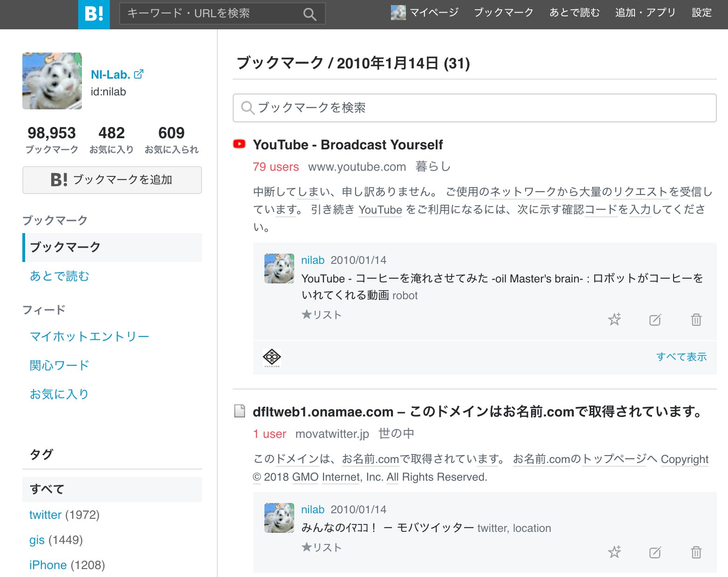Click nilab username in Movatwitter comment
The image size is (728, 577).
[313, 510]
